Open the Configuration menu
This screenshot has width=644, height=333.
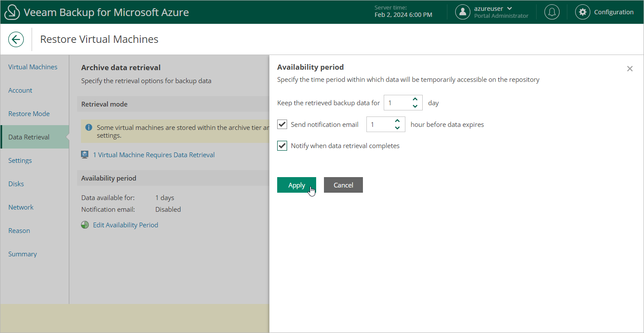pos(614,12)
